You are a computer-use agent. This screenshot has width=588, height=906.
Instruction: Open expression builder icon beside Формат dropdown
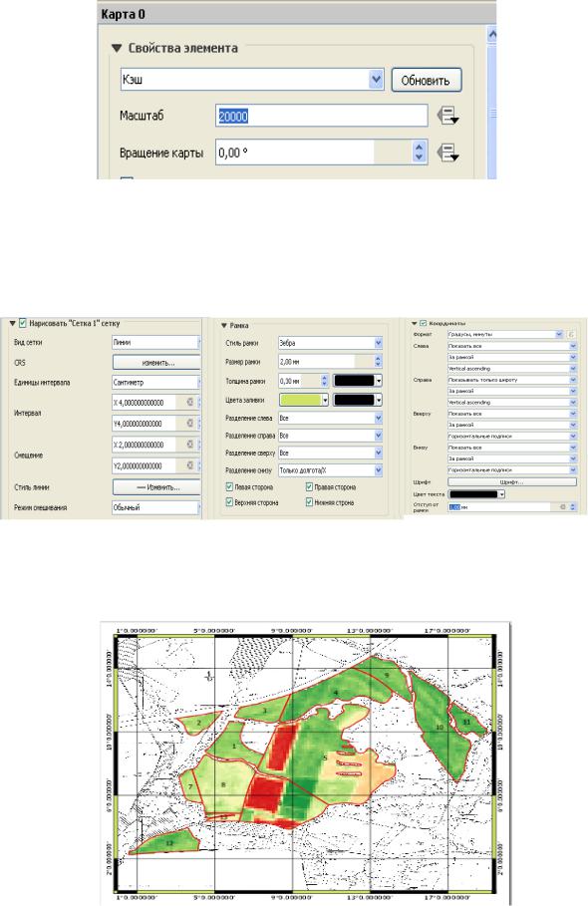pyautogui.click(x=571, y=335)
